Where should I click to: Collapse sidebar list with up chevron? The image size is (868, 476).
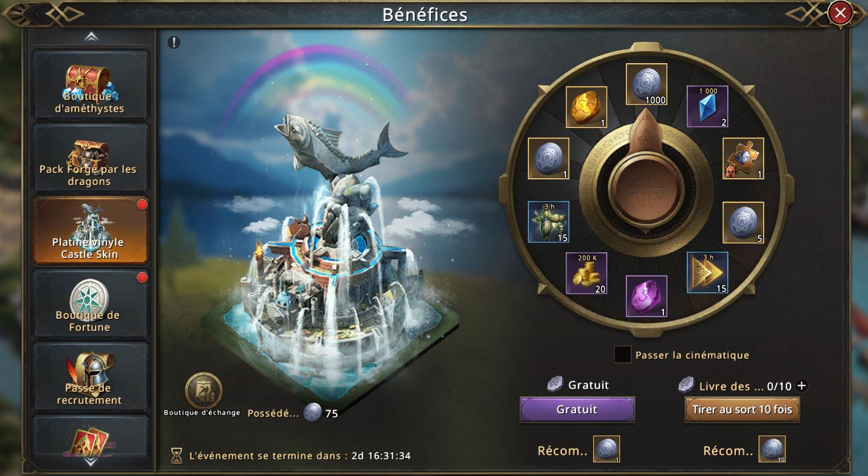91,37
